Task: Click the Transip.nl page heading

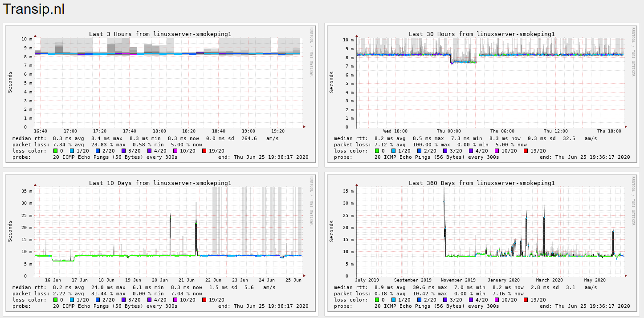Action: [x=34, y=9]
